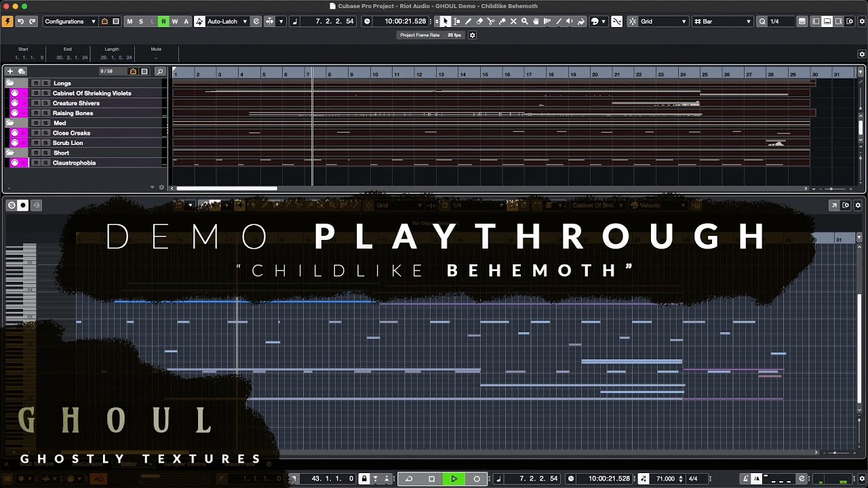The height and width of the screenshot is (488, 868).
Task: Open the Project Frame Rate settings gear
Action: click(x=473, y=35)
